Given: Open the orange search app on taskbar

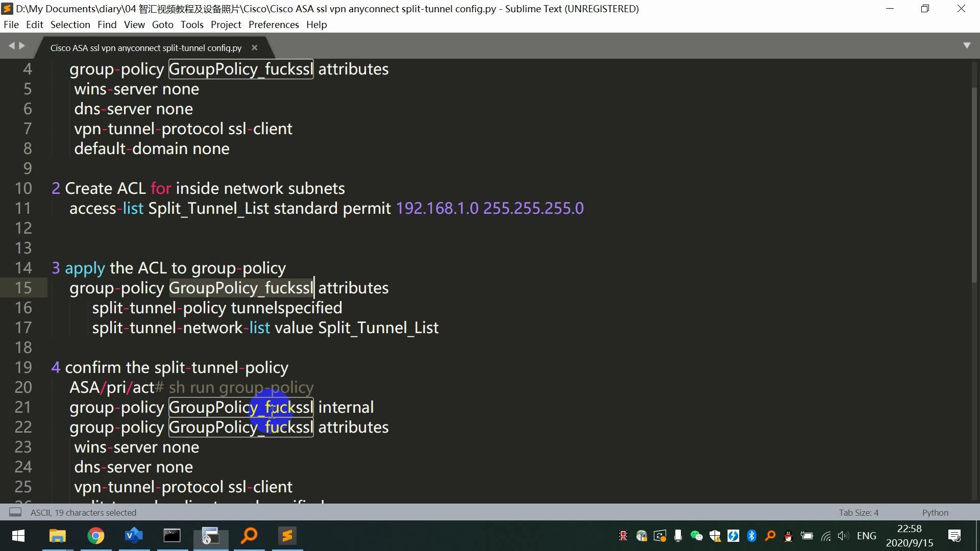Looking at the screenshot, I should 249,536.
